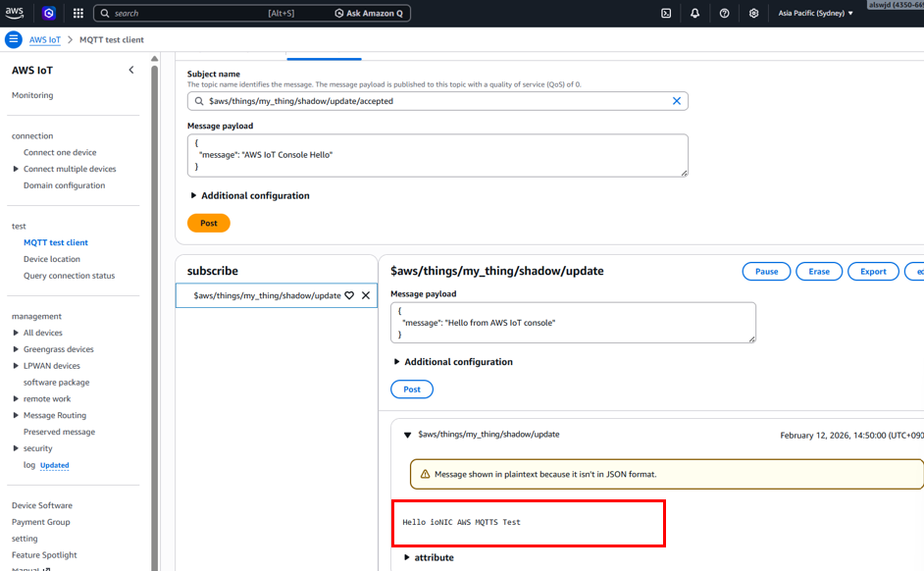Collapse the AWS IoT sidebar arrow
This screenshot has width=924, height=571.
pos(131,70)
